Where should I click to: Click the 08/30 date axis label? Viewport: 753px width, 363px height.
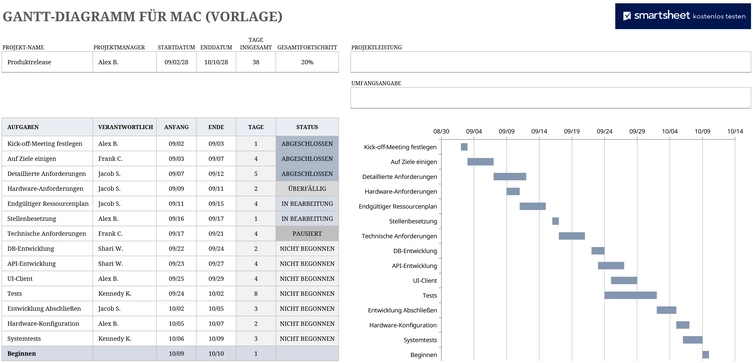(441, 131)
